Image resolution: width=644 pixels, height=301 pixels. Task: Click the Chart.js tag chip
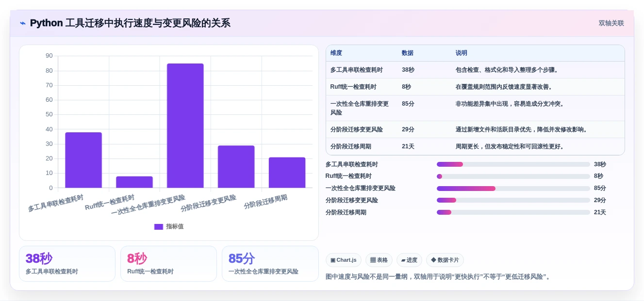click(344, 260)
